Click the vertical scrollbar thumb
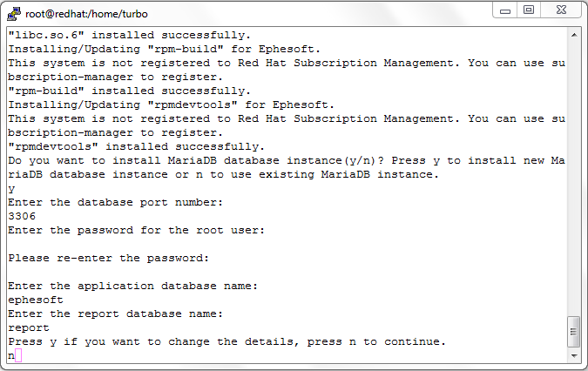This screenshot has width=588, height=371. 574,332
